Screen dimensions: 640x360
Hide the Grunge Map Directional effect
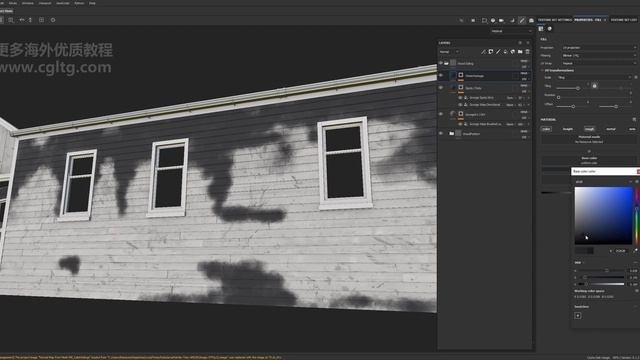click(460, 105)
